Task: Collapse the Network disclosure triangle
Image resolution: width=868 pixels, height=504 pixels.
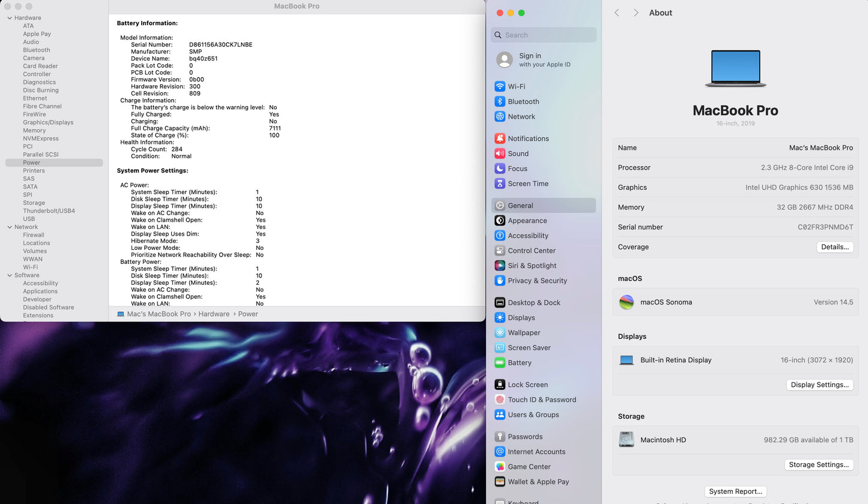Action: [10, 227]
